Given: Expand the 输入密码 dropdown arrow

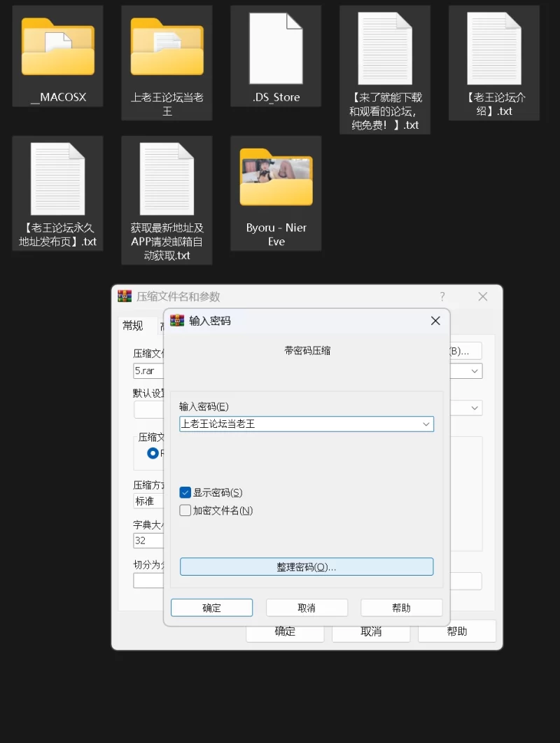Looking at the screenshot, I should pyautogui.click(x=426, y=424).
